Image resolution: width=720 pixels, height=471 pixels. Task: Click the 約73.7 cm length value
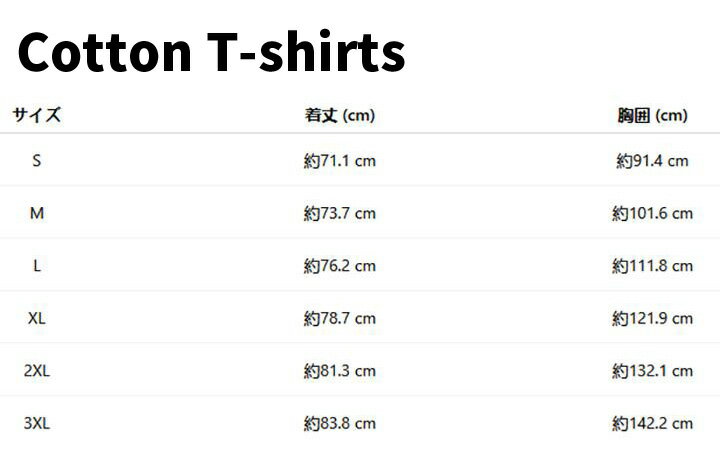(340, 213)
